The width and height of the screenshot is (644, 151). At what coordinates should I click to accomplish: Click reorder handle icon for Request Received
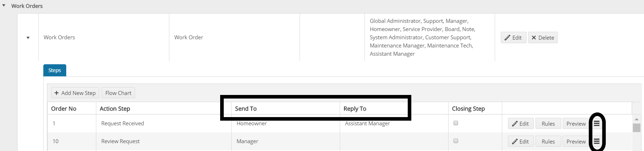597,124
